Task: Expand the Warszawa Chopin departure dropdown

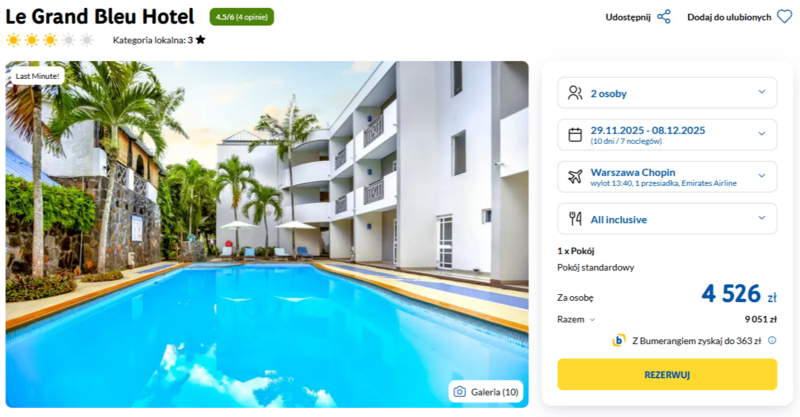Action: 667,177
